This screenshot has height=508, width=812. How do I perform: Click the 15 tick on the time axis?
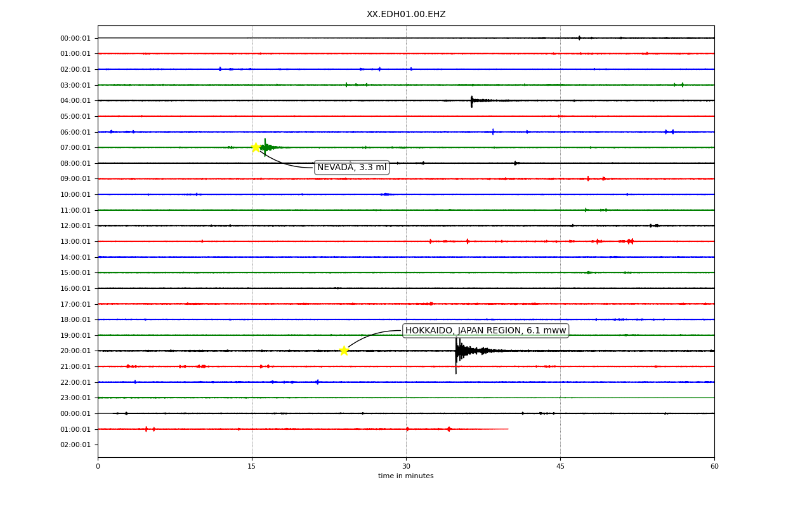click(252, 467)
